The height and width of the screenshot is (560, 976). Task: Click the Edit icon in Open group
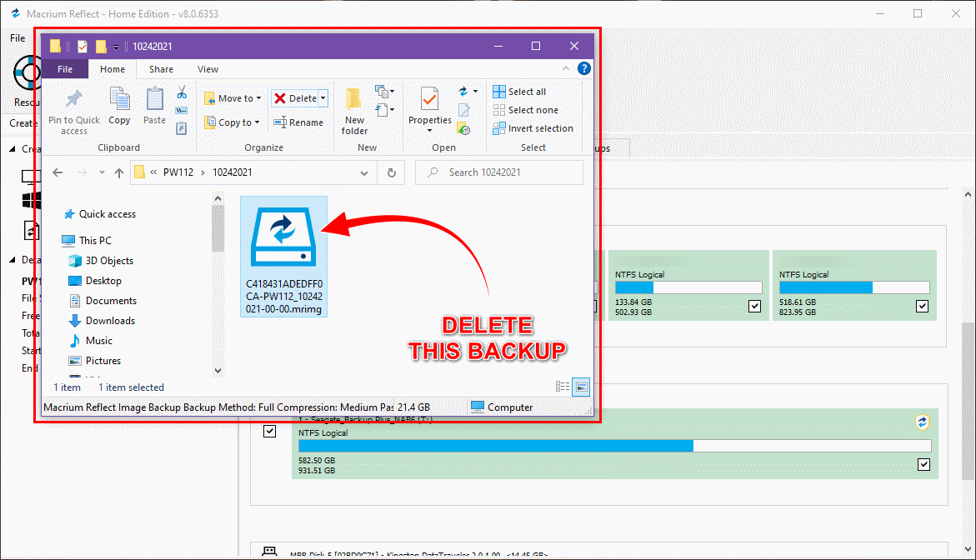(463, 110)
